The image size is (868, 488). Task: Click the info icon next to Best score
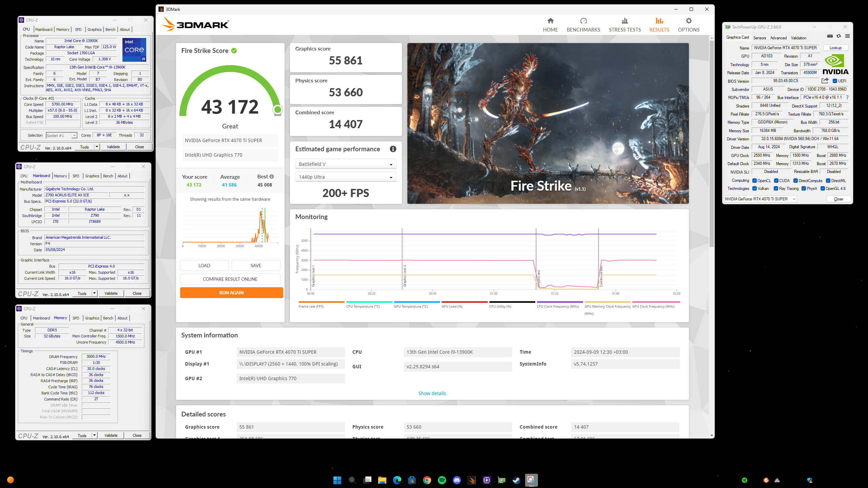272,176
